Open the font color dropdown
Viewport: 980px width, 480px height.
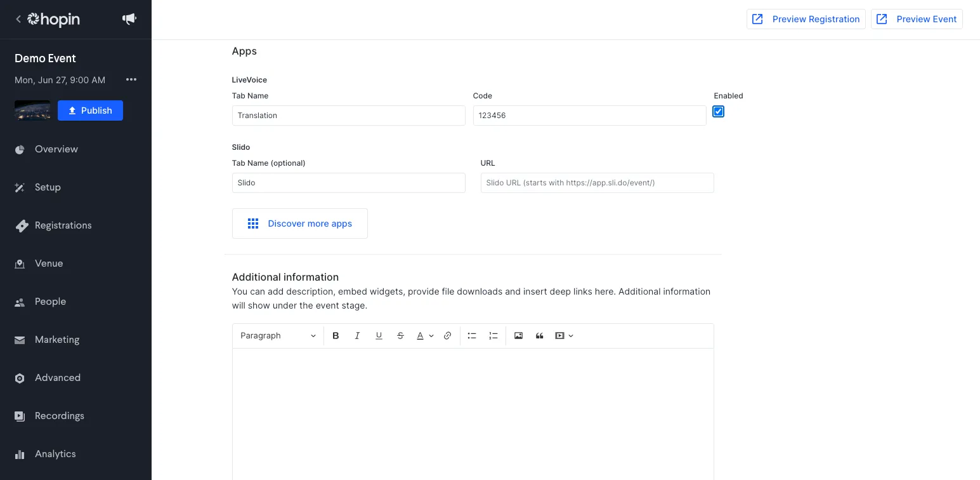[425, 336]
